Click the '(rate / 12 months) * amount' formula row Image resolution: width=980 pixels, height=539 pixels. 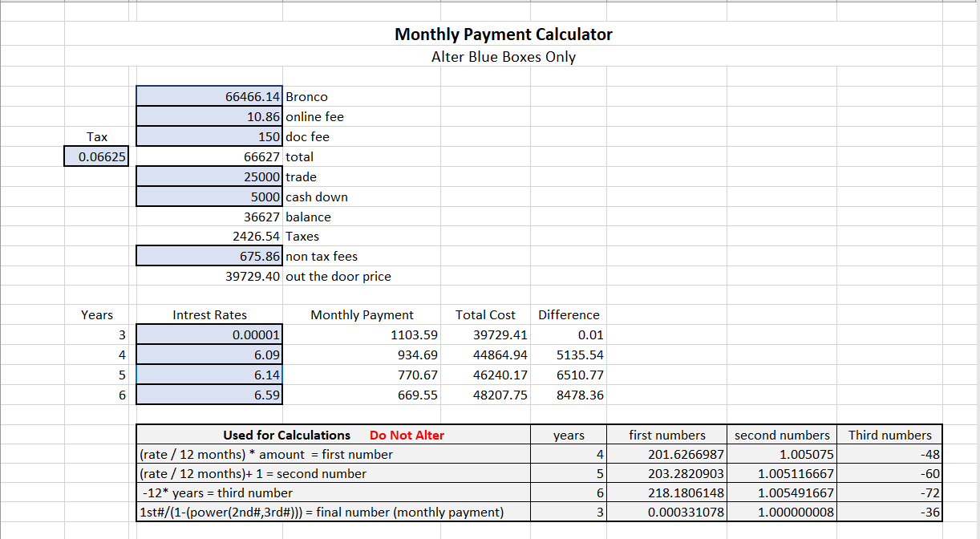click(x=334, y=455)
